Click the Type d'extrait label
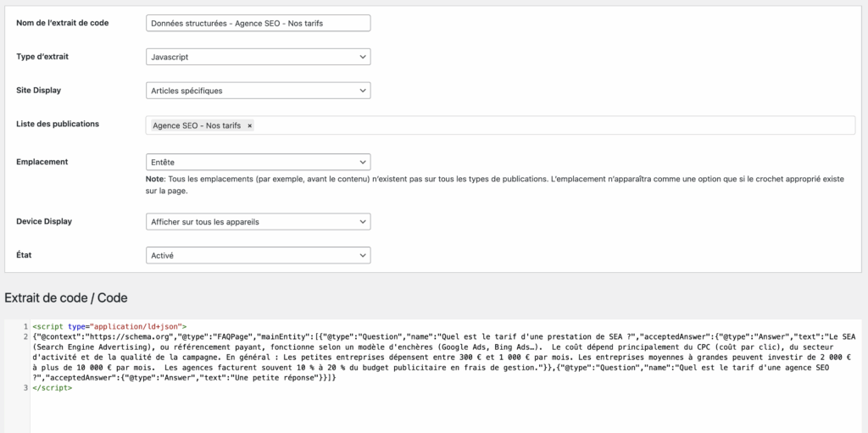868x433 pixels. click(43, 56)
